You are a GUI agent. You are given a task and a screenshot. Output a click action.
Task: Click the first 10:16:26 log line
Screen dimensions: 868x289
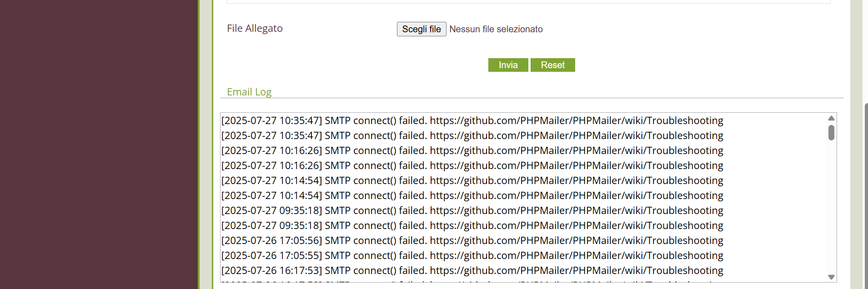click(472, 150)
